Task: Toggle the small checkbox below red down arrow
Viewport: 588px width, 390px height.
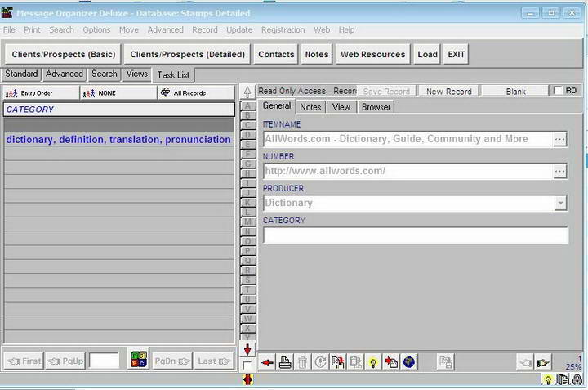Action: click(247, 365)
